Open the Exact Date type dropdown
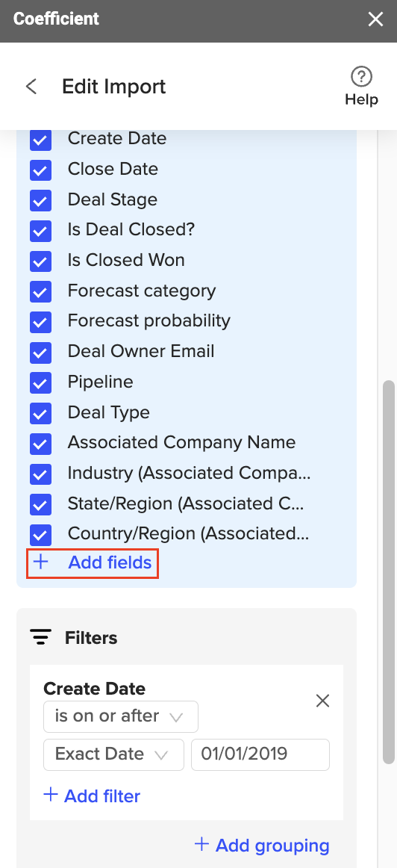The height and width of the screenshot is (868, 397). (x=113, y=754)
